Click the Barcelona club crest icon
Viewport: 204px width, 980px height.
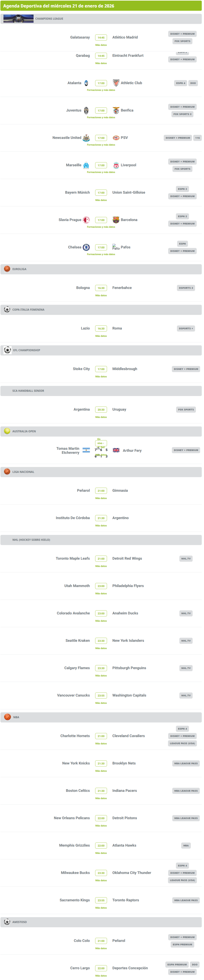[x=116, y=220]
